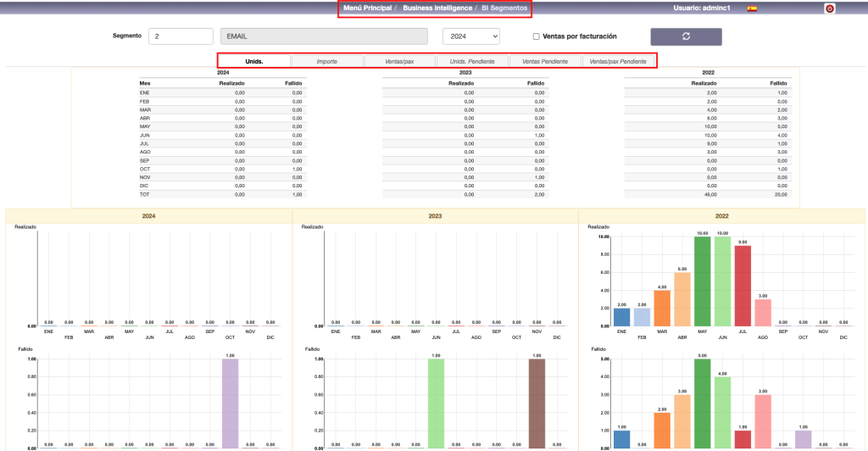Click the purple OCT bar in 2024 Fallido chart
This screenshot has height=451, width=868.
pyautogui.click(x=231, y=403)
